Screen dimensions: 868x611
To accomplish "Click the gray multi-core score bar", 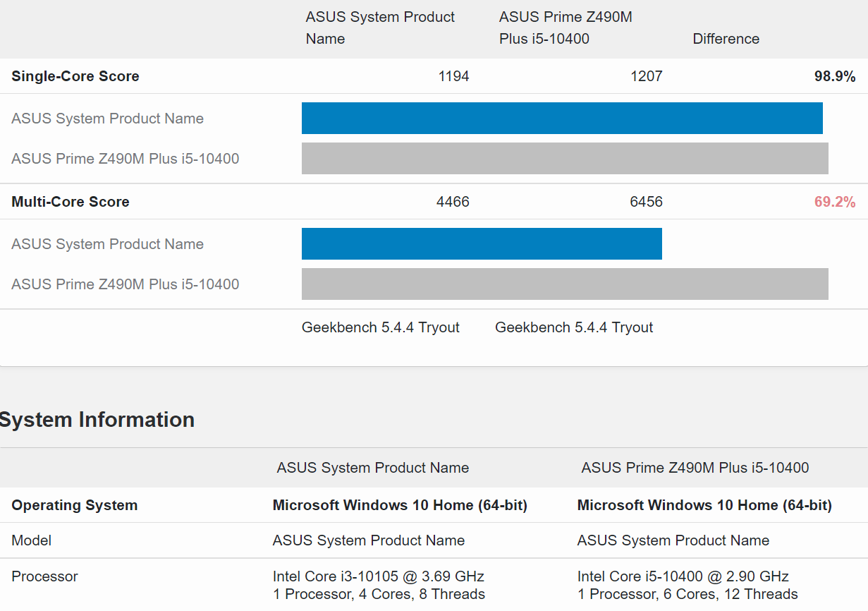I will click(564, 284).
